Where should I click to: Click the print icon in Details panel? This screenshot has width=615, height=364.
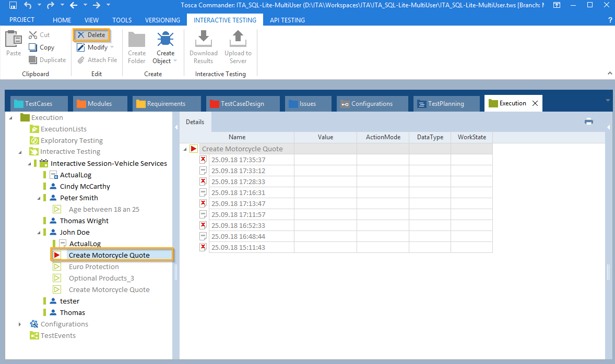[x=589, y=122]
